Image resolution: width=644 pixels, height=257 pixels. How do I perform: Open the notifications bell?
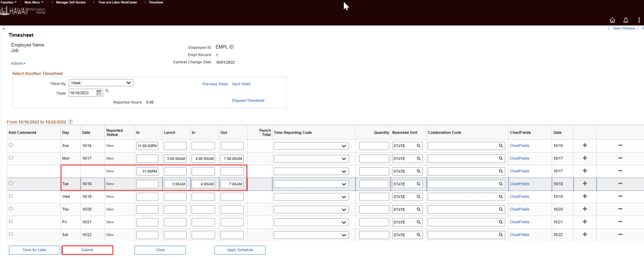[626, 20]
